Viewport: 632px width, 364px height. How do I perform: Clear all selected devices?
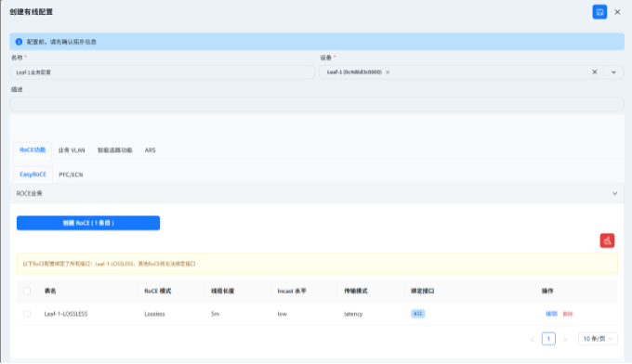coord(595,72)
